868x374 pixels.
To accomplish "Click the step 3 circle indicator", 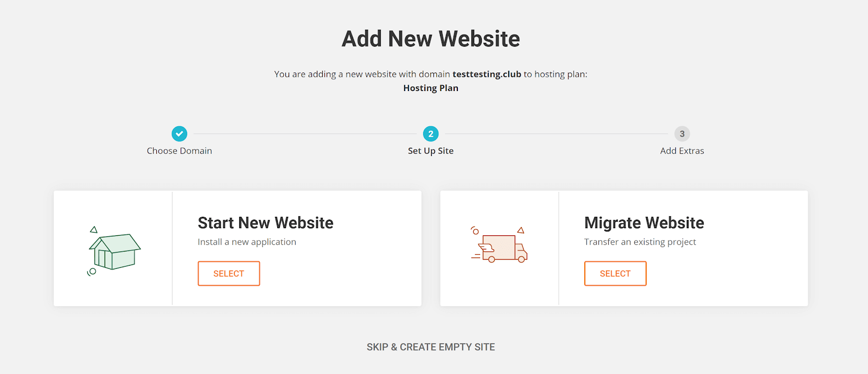I will pyautogui.click(x=682, y=133).
